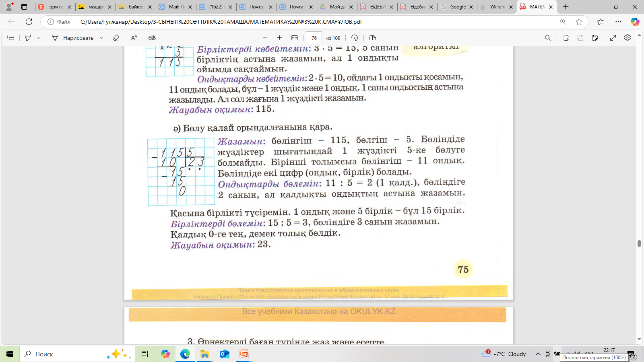
Task: Click the page number field showing 76
Action: click(314, 38)
